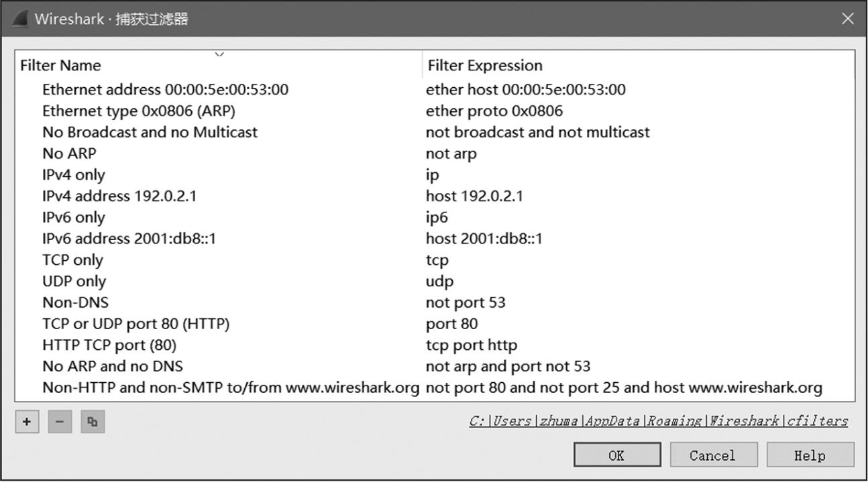Image resolution: width=868 pixels, height=482 pixels.
Task: Open Help for capture filters
Action: pos(810,455)
